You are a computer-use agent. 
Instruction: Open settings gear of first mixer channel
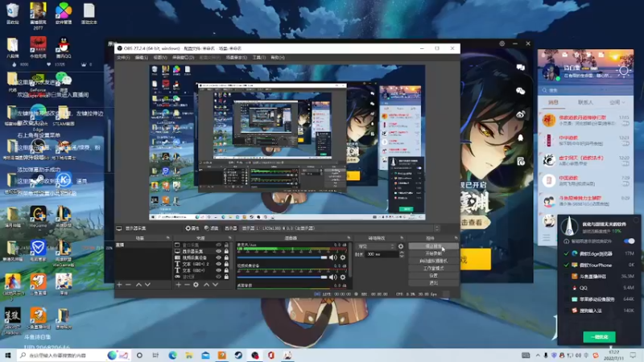343,257
